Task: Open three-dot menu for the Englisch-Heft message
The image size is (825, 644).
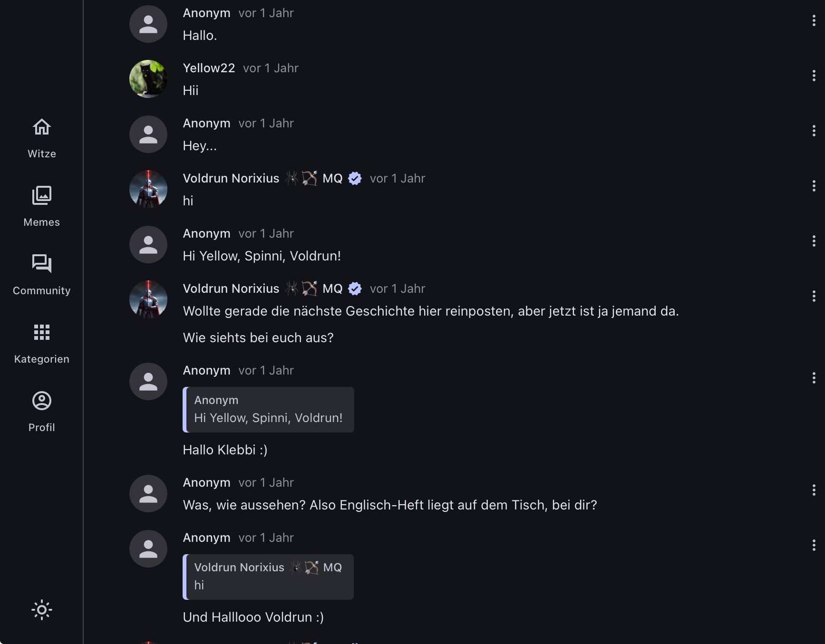Action: [x=814, y=490]
